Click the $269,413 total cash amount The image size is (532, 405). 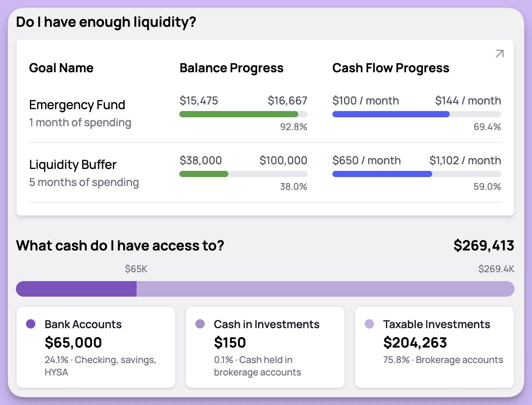(x=484, y=245)
